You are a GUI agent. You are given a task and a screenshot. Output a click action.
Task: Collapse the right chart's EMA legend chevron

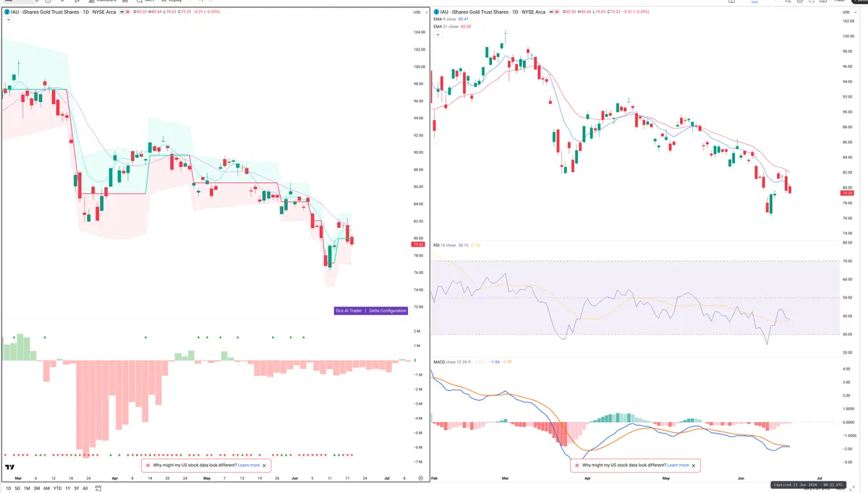tap(436, 34)
